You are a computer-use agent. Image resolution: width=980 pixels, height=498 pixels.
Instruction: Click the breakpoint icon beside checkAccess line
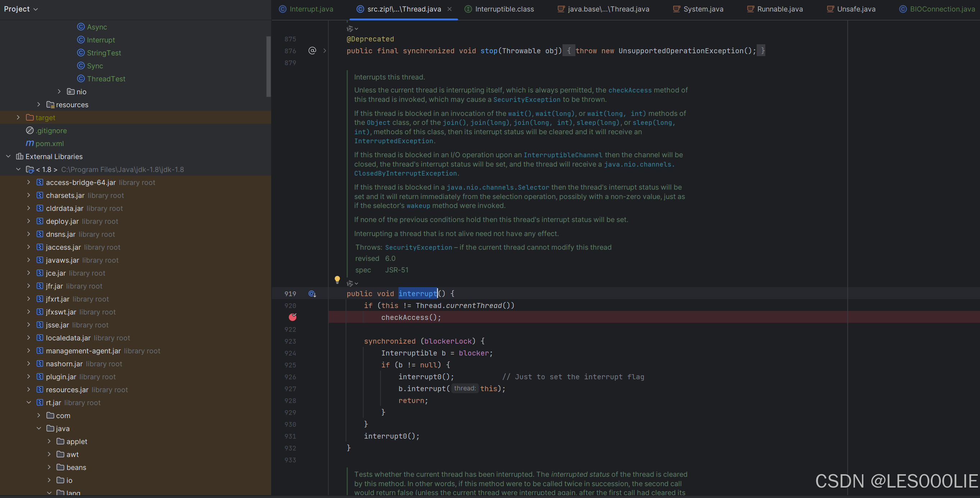click(292, 317)
